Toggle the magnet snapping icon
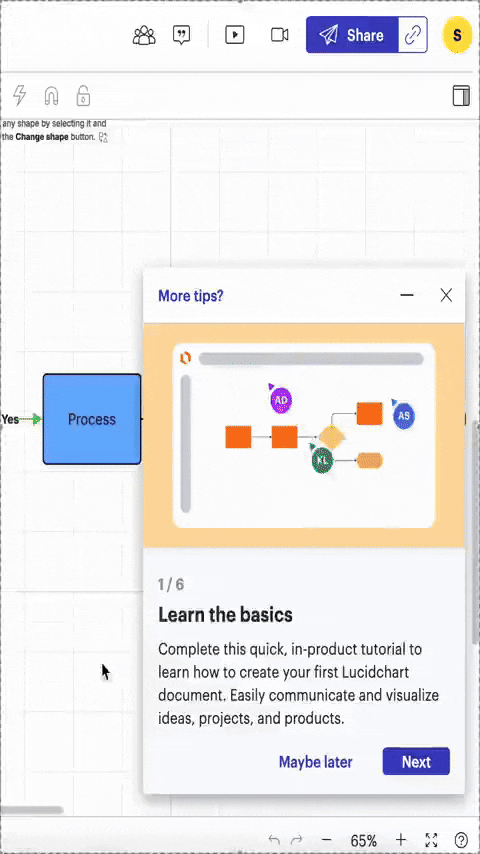This screenshot has height=854, width=480. coord(51,96)
